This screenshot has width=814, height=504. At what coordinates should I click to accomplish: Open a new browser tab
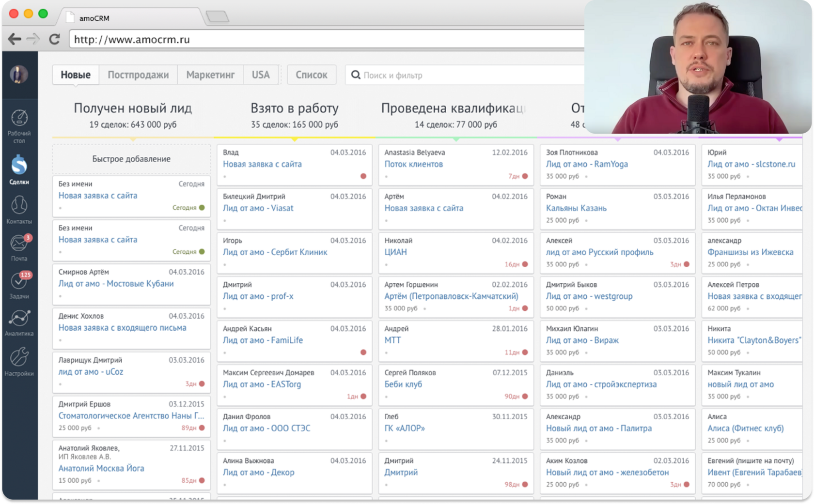[x=218, y=17]
